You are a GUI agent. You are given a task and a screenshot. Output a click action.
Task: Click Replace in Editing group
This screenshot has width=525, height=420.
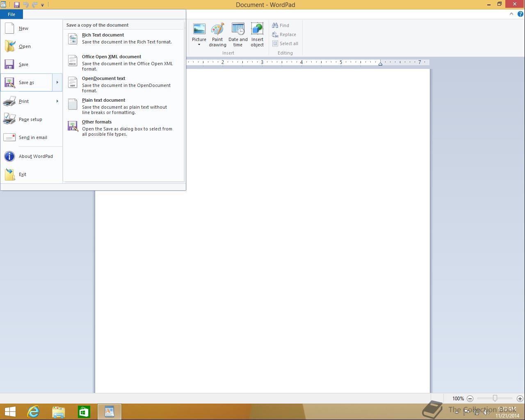(x=284, y=34)
